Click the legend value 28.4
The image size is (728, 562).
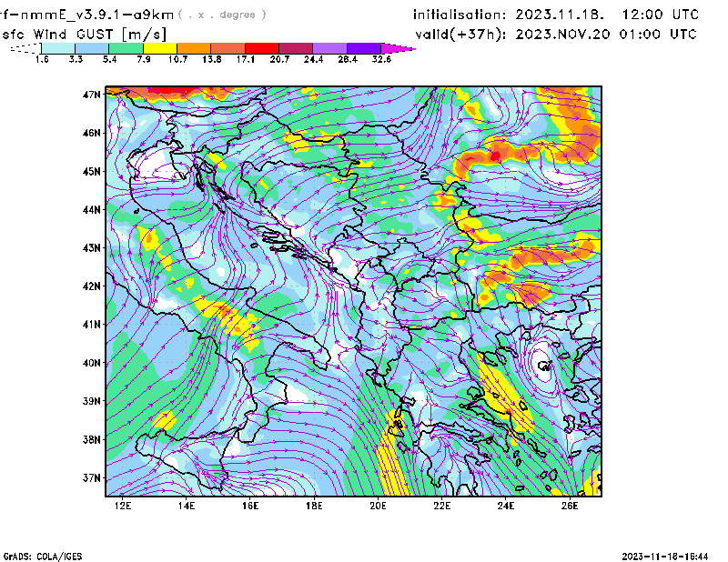click(348, 59)
